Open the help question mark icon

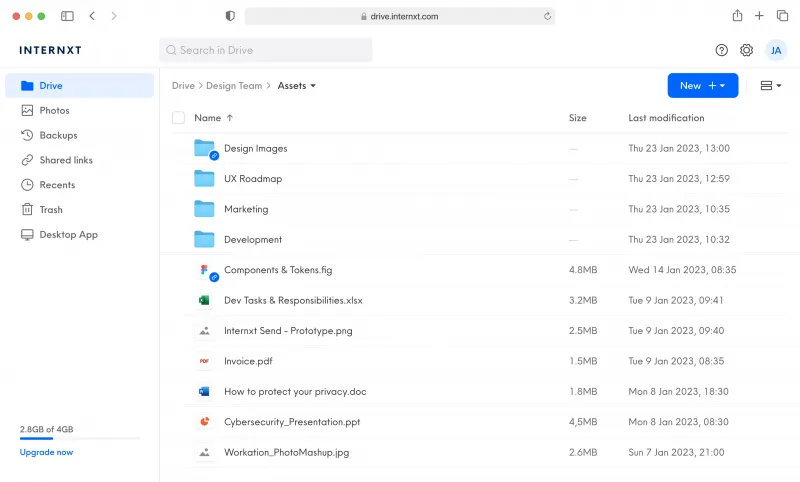[x=721, y=50]
